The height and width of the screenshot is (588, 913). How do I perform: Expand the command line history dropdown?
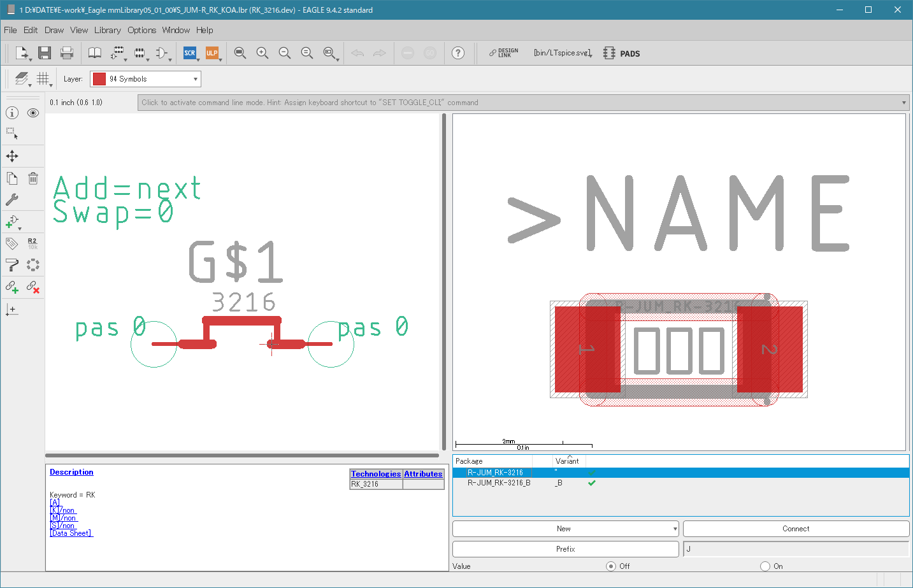(903, 103)
